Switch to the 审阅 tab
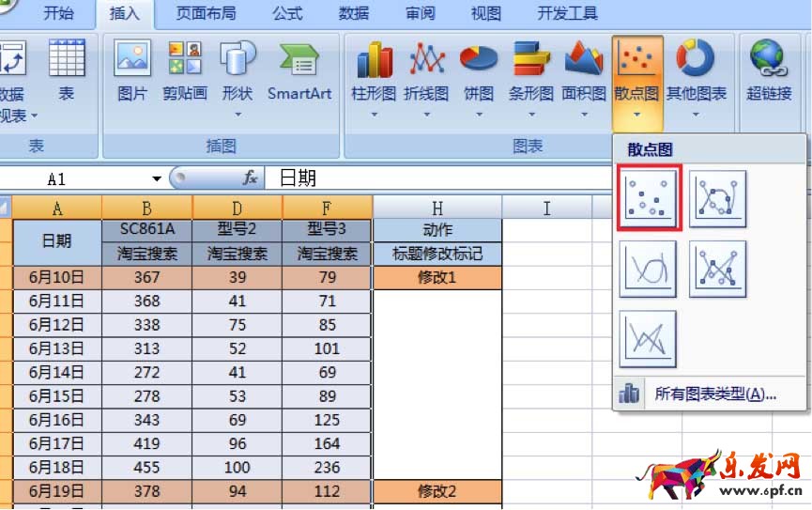Screen dimensions: 812x510 point(420,13)
